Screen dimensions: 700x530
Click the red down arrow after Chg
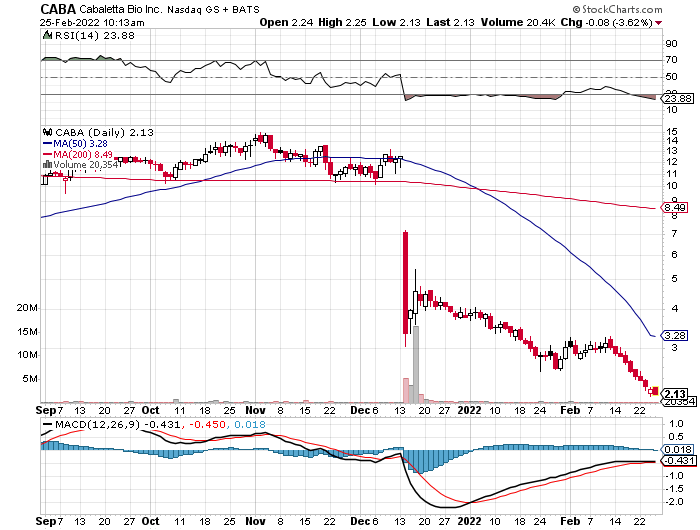coord(659,23)
